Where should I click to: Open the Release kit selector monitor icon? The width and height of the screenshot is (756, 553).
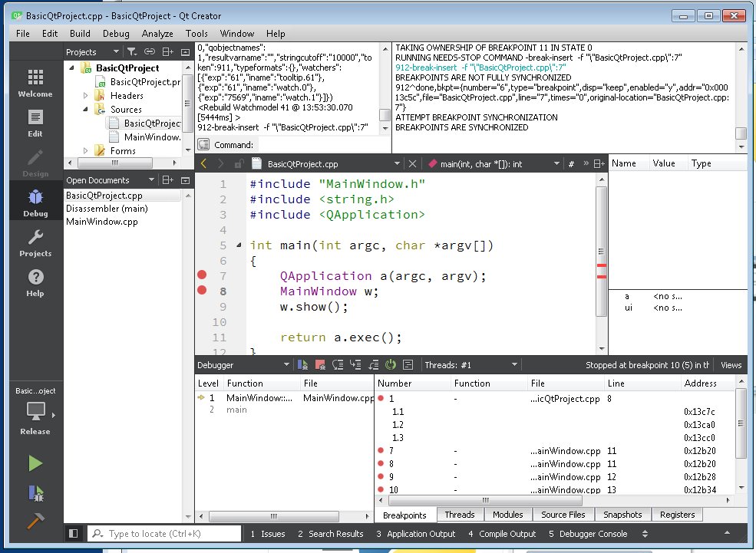[x=36, y=411]
